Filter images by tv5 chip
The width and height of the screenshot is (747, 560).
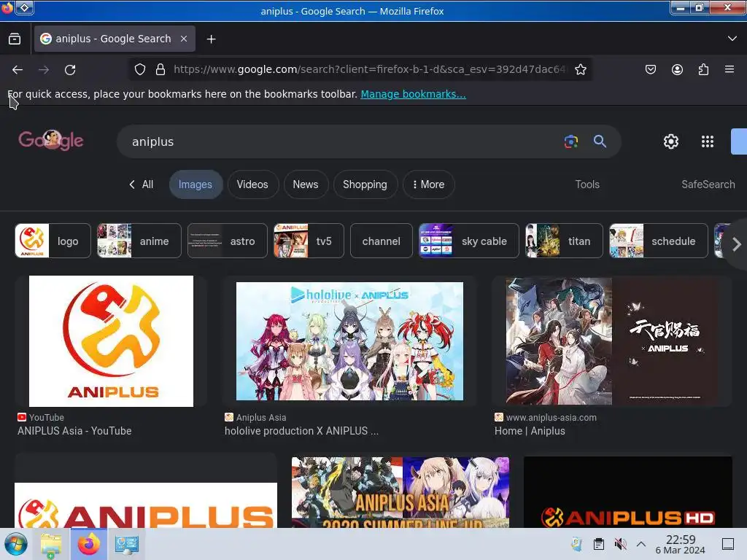click(x=309, y=241)
